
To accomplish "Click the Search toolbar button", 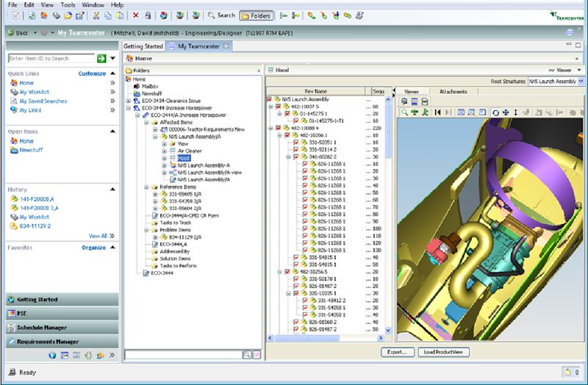I will [x=221, y=15].
